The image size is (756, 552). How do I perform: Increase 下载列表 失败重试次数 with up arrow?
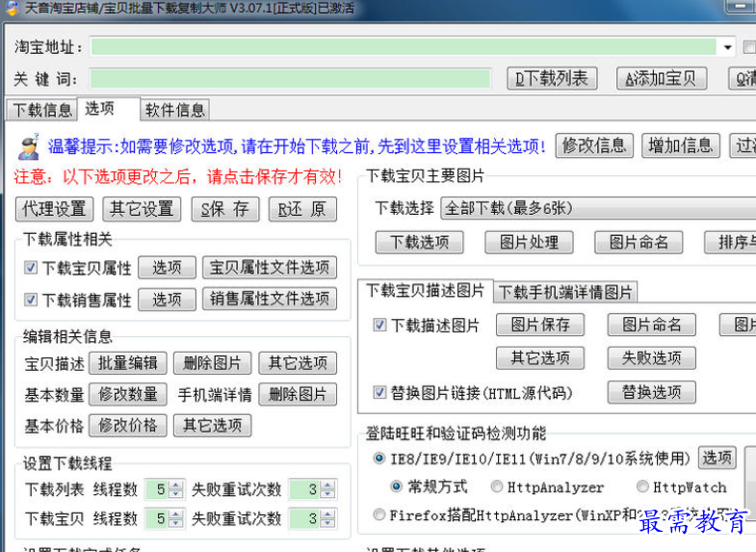coord(327,485)
